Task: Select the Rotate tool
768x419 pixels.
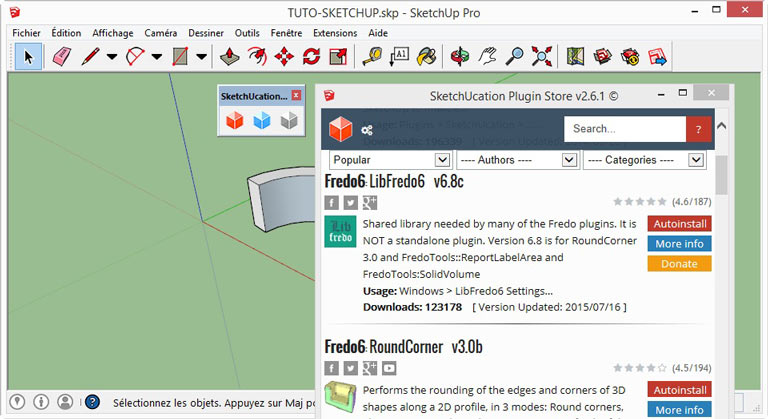Action: (x=312, y=56)
